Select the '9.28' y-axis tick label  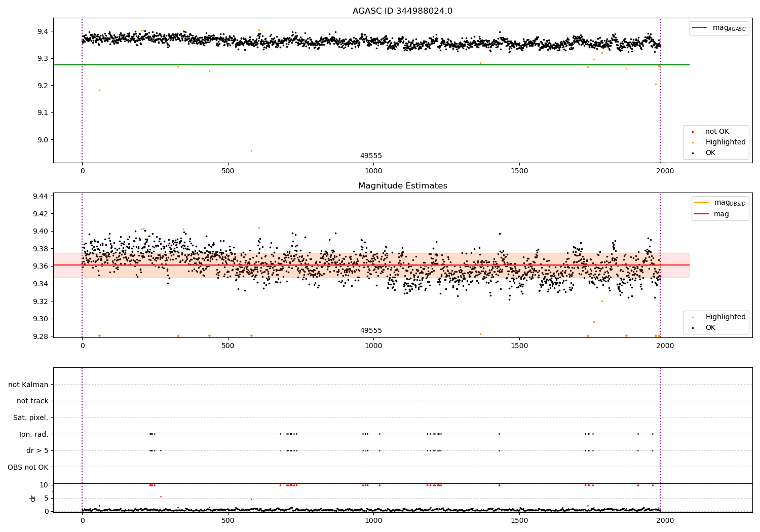coord(41,337)
